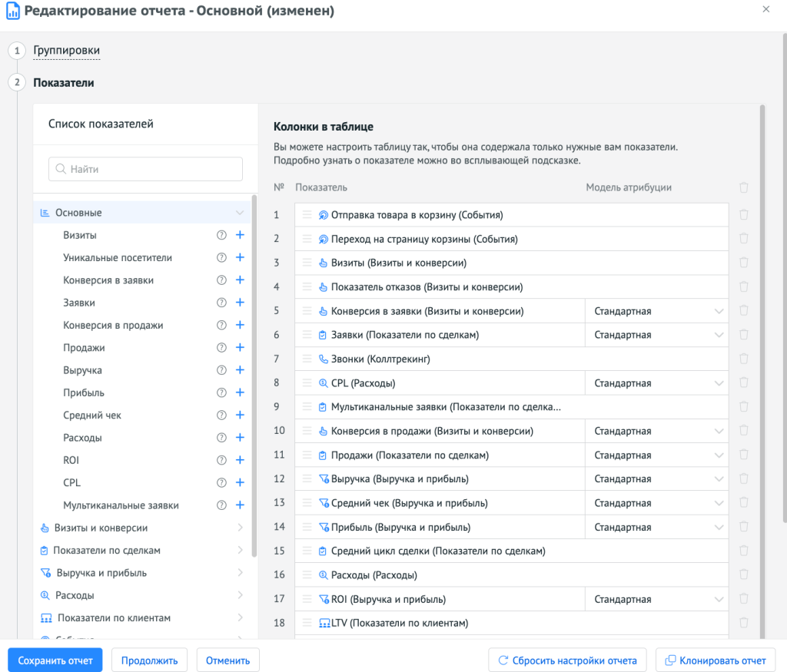The height and width of the screenshot is (672, 787).
Task: Click the Найти search field
Action: pyautogui.click(x=146, y=169)
